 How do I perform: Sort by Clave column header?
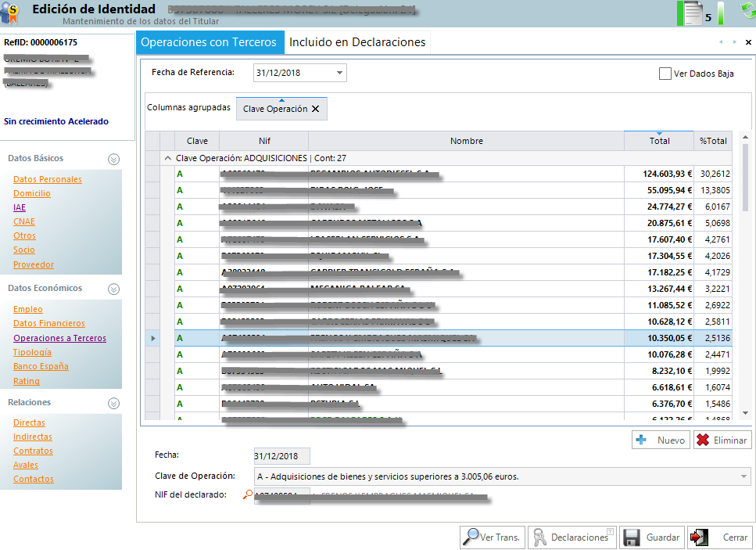point(197,141)
